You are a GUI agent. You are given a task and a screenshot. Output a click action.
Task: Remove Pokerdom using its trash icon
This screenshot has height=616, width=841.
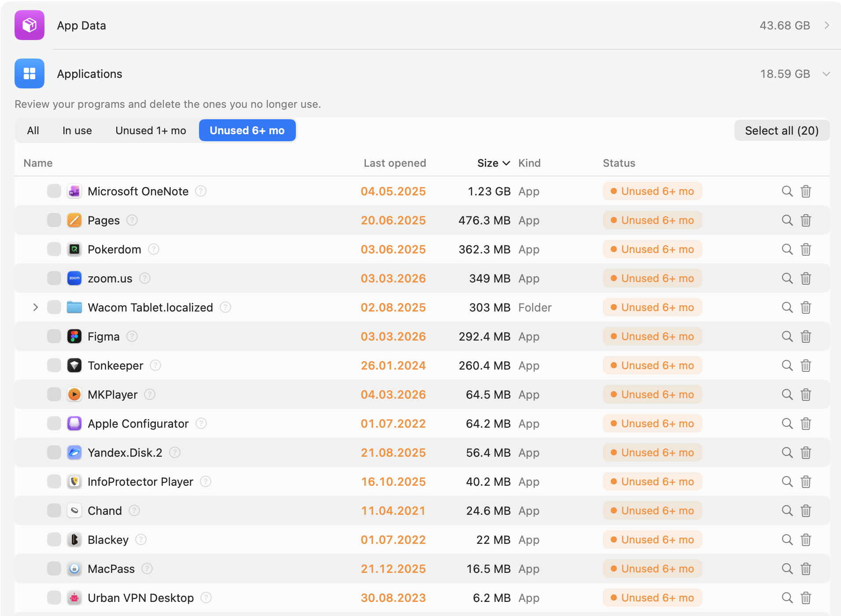(806, 249)
